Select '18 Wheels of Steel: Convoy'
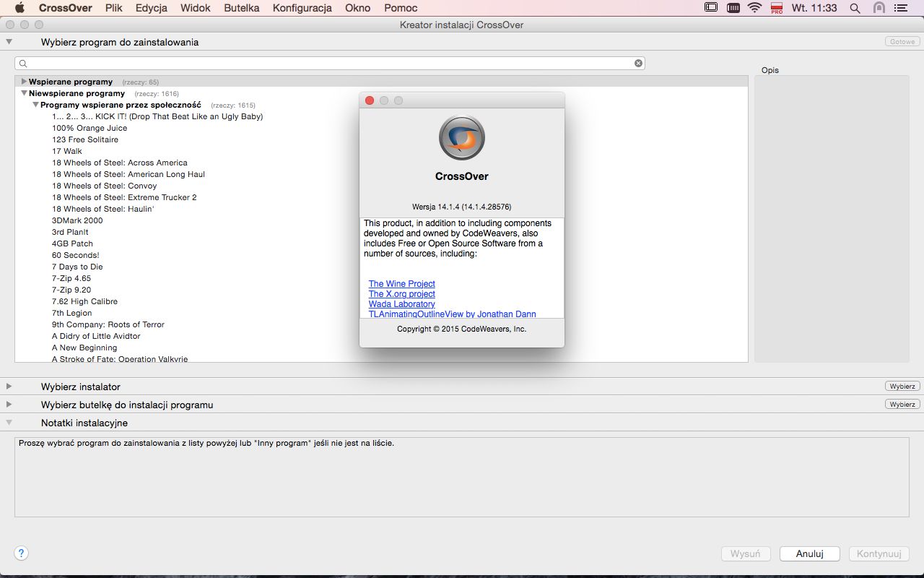 click(105, 186)
